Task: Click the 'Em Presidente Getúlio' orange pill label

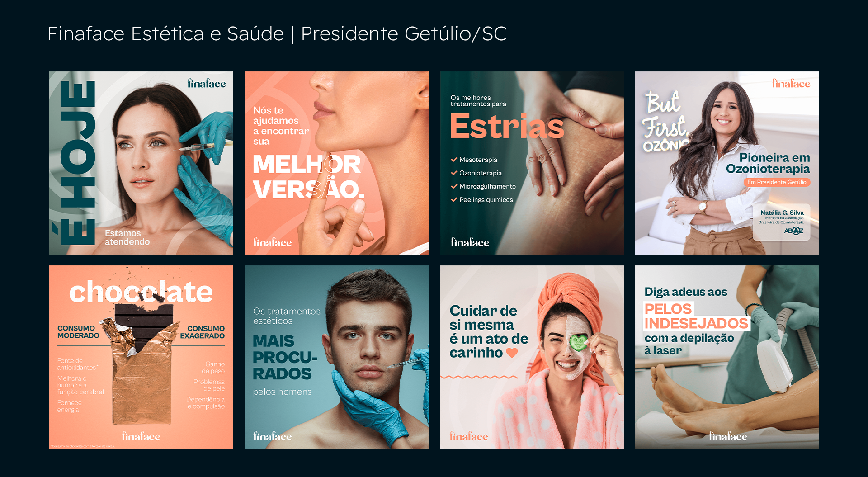Action: [x=777, y=182]
